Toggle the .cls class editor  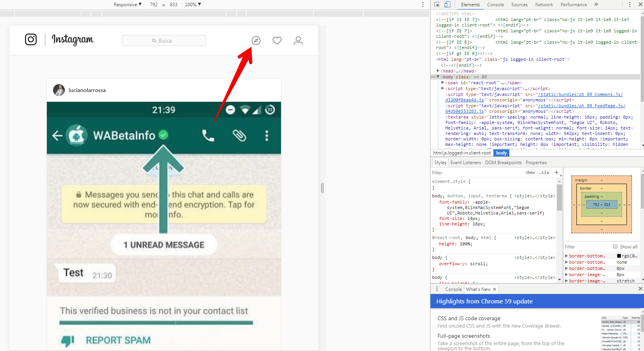tap(544, 172)
